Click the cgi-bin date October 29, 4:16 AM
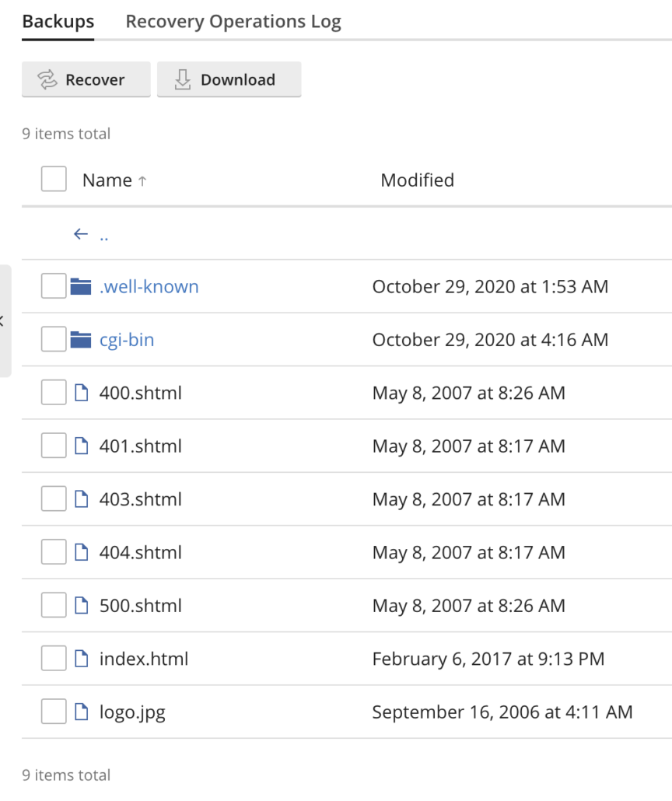 490,340
